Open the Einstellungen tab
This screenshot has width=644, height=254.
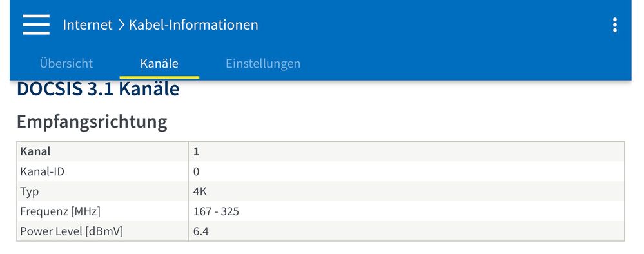click(263, 63)
